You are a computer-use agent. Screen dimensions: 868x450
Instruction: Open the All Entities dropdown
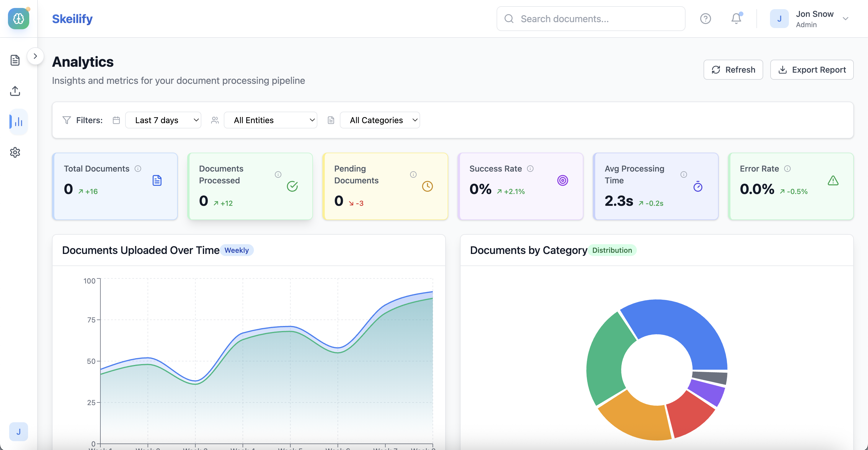coord(270,120)
